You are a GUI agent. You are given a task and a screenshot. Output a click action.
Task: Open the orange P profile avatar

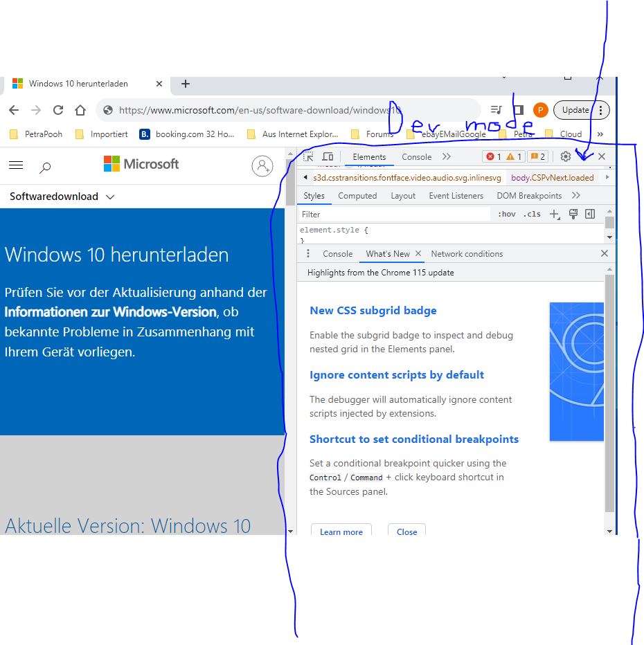coord(540,110)
